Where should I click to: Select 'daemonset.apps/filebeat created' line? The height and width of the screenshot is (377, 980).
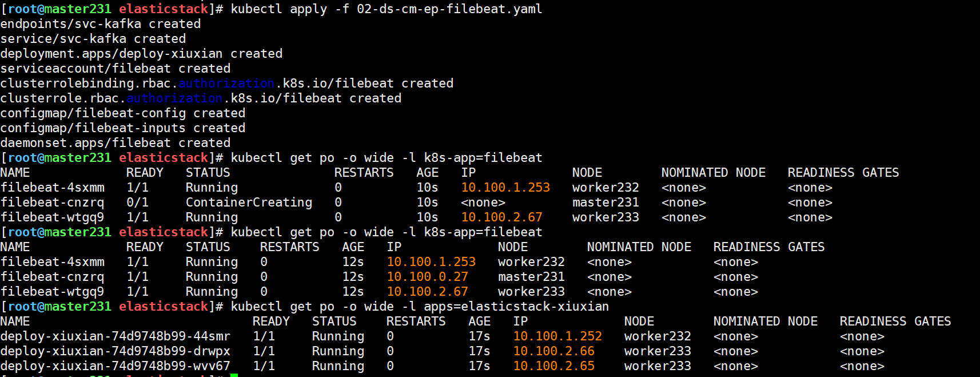pos(115,143)
